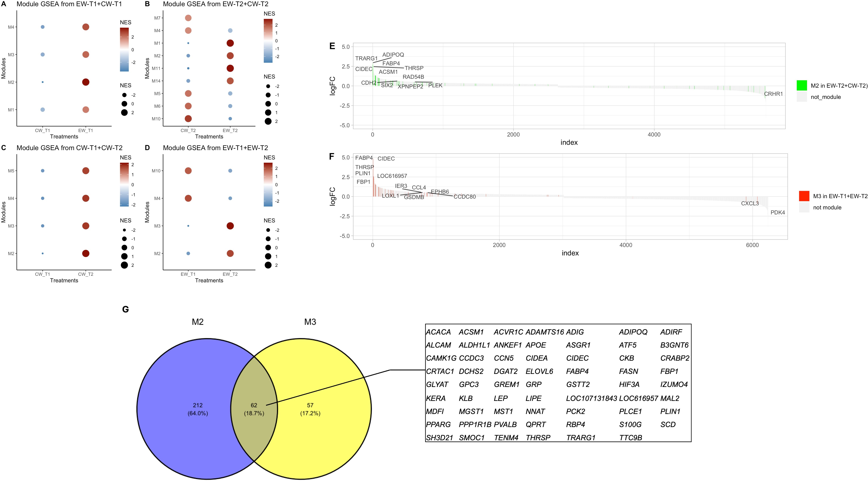The width and height of the screenshot is (868, 481).
Task: Click the M3 dot under EW_T2 in panel D
Action: pos(230,226)
